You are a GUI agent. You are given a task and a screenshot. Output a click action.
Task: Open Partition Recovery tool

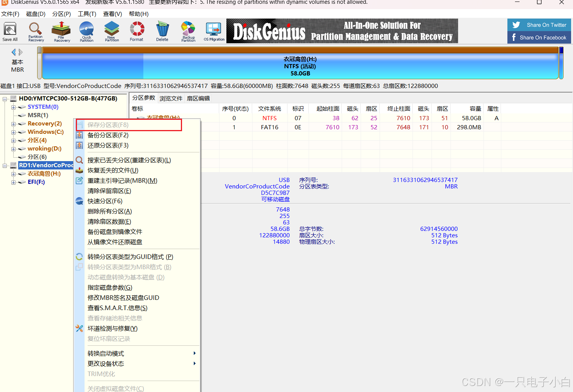pos(36,31)
